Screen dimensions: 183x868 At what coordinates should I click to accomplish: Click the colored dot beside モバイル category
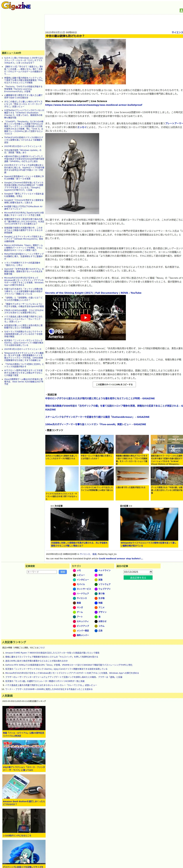tap(74, 584)
